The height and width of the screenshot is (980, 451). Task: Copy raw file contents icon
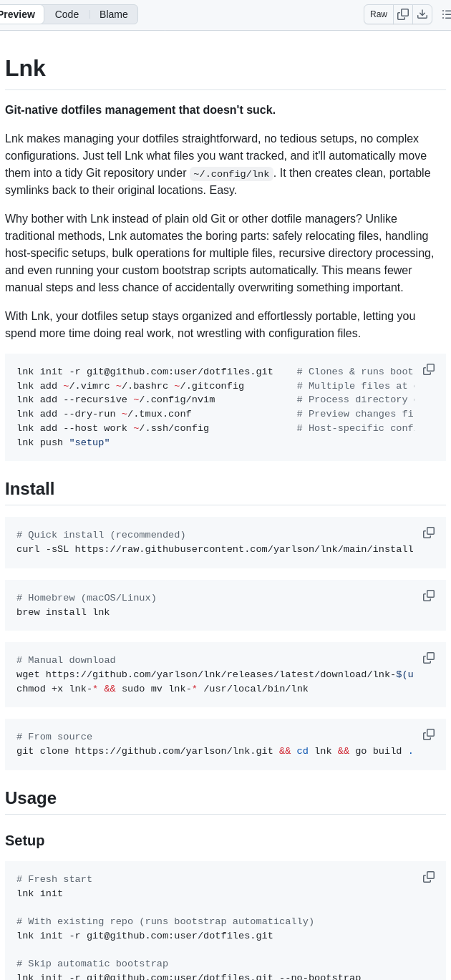tap(403, 14)
